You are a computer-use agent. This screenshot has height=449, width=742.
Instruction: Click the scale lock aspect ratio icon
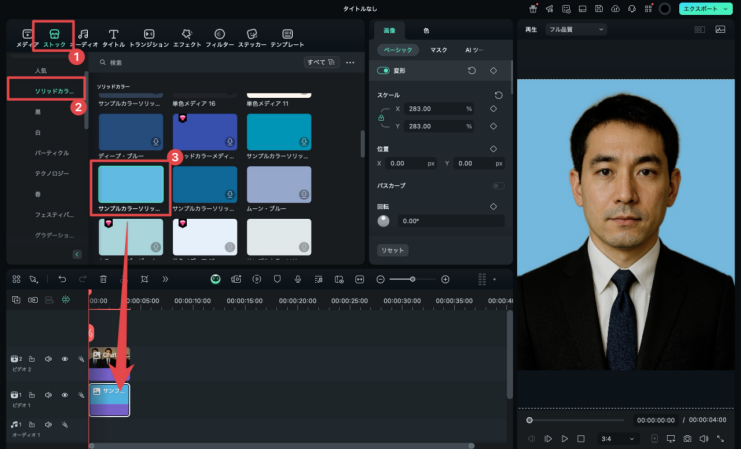click(x=380, y=117)
